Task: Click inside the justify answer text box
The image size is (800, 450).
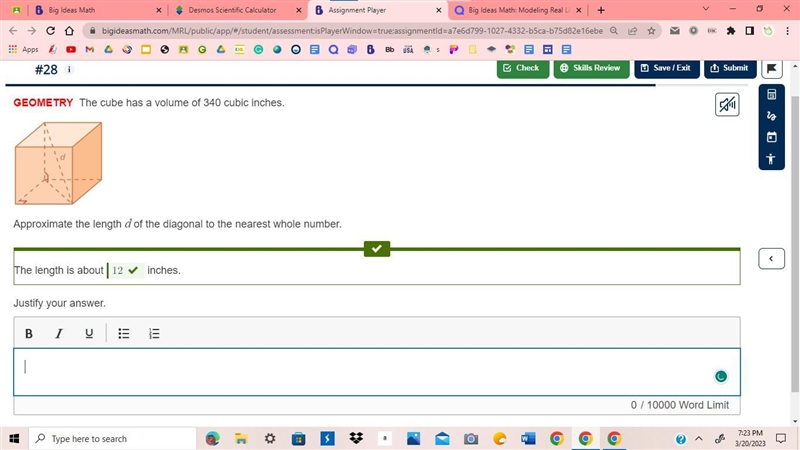Action: point(377,372)
